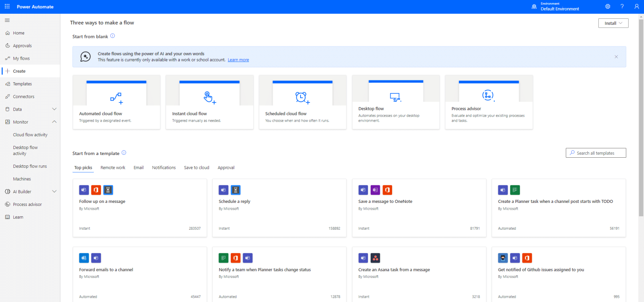Select the Approval template tab
The width and height of the screenshot is (644, 302).
tap(226, 168)
